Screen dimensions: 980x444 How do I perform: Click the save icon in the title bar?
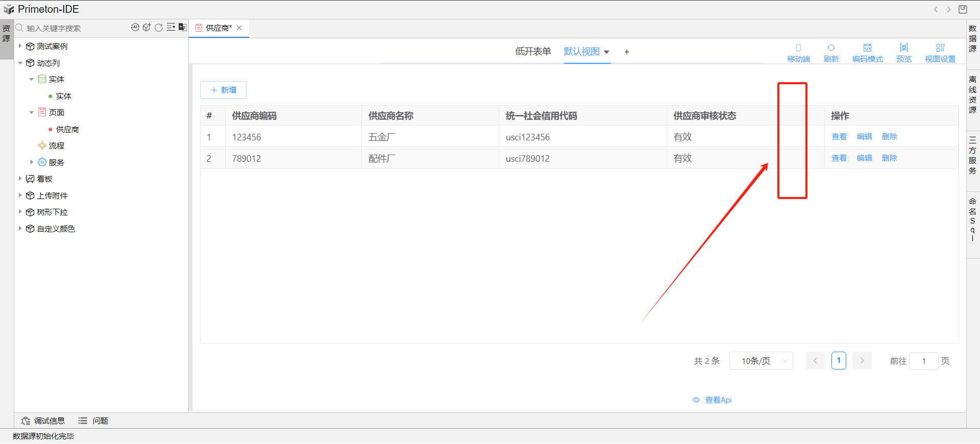click(963, 9)
